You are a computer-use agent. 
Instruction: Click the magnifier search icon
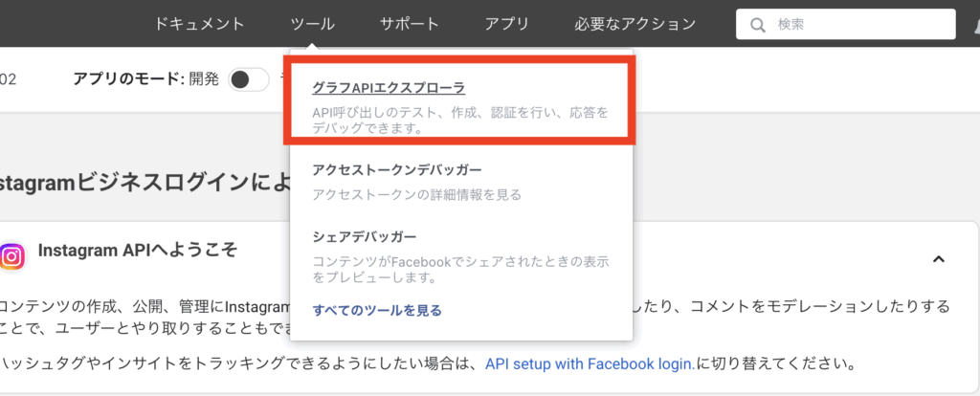[758, 25]
